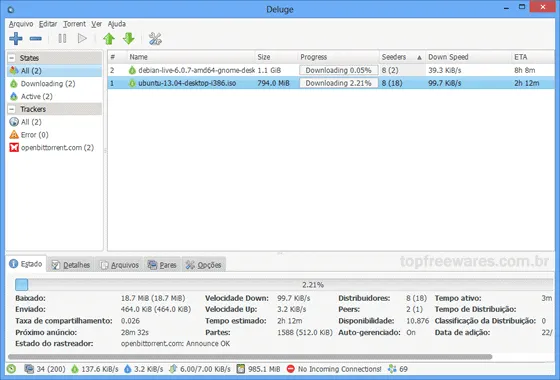
Task: Click DHT nodes count 69
Action: pos(398,369)
